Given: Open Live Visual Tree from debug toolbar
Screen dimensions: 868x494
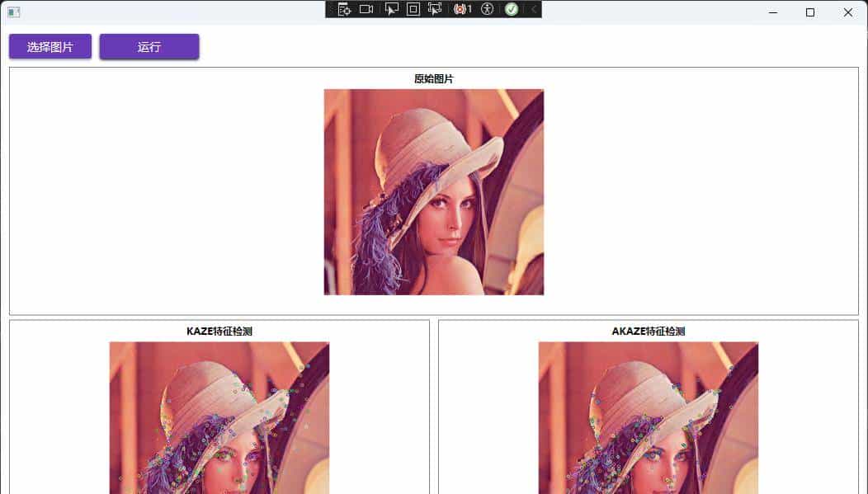Looking at the screenshot, I should [344, 9].
